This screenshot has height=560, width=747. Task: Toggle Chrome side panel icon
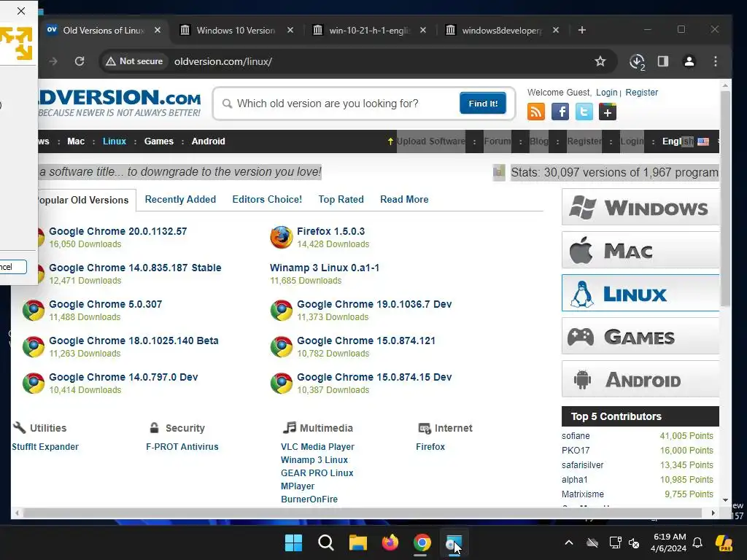tap(662, 61)
